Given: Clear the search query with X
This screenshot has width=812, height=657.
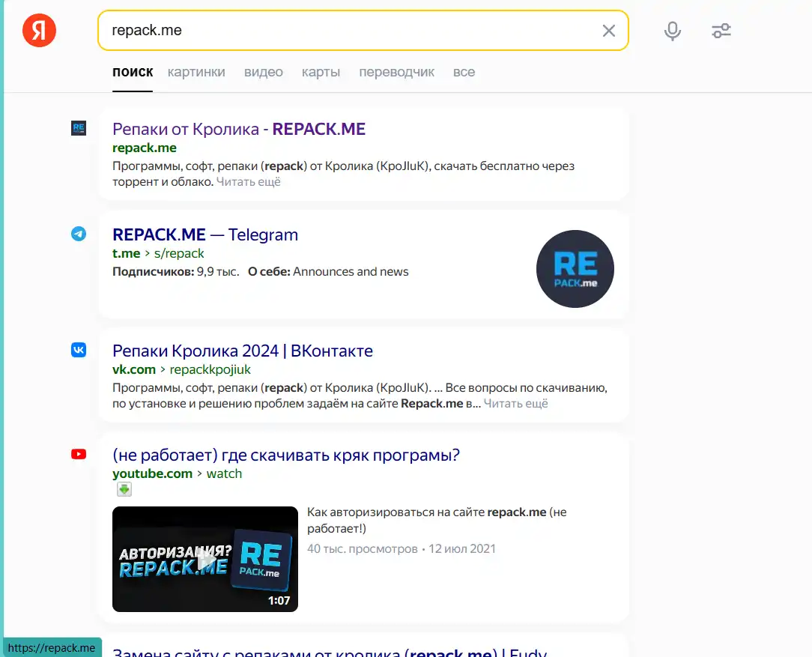Looking at the screenshot, I should point(609,31).
